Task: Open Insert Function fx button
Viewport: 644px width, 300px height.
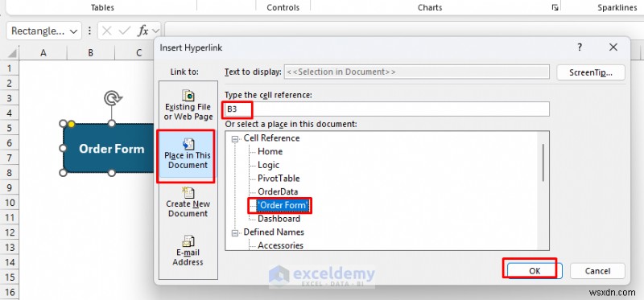Action: click(142, 31)
